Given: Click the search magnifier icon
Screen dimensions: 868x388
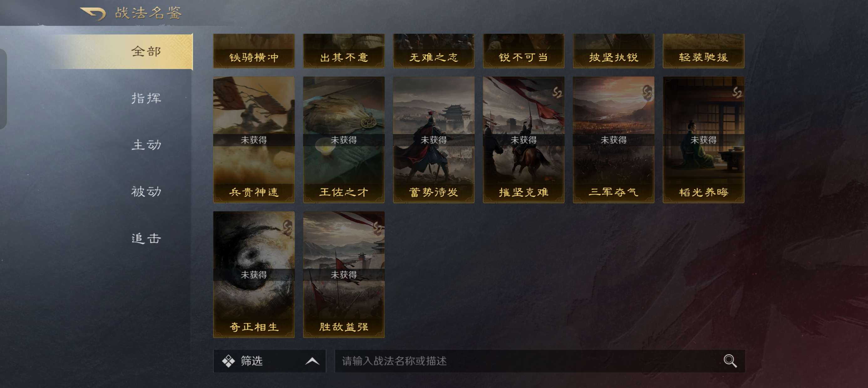Looking at the screenshot, I should pyautogui.click(x=730, y=361).
